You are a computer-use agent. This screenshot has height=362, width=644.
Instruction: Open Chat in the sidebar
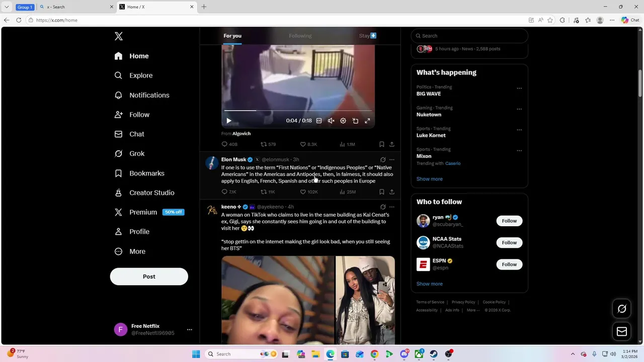pos(129,134)
